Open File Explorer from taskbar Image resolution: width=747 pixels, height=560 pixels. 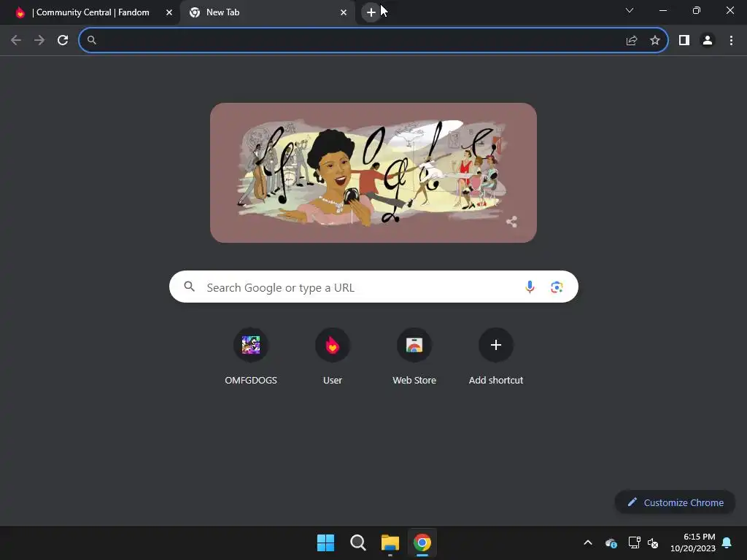pyautogui.click(x=390, y=542)
